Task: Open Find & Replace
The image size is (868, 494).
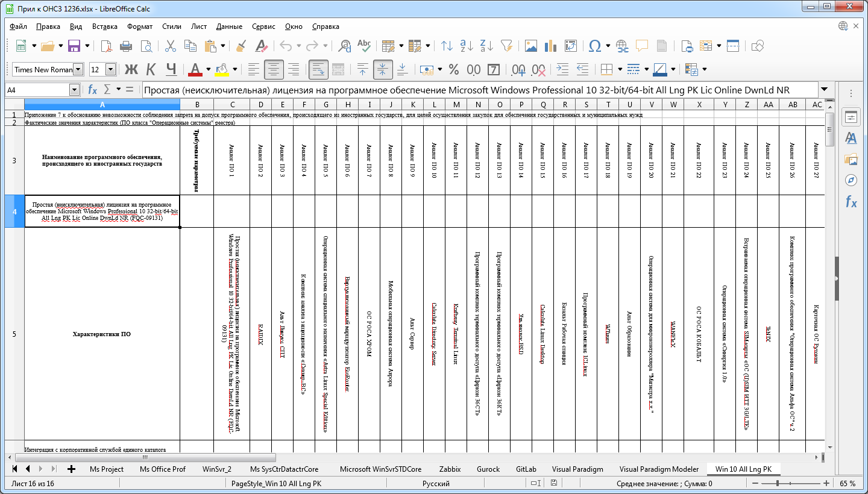Action: pyautogui.click(x=345, y=46)
